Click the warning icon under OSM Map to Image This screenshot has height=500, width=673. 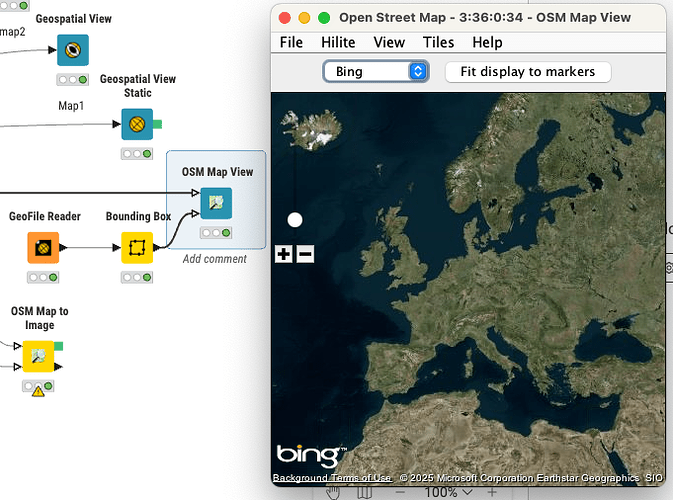tap(38, 391)
